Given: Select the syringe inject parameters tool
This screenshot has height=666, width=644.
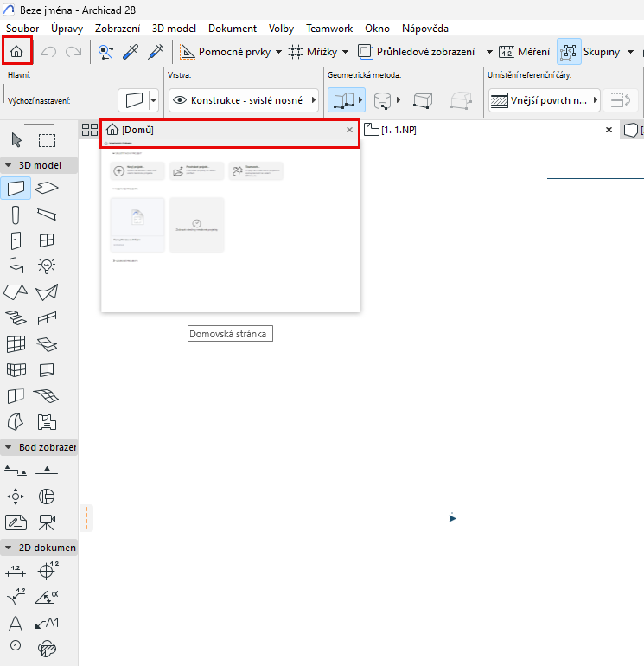Looking at the screenshot, I should (156, 52).
